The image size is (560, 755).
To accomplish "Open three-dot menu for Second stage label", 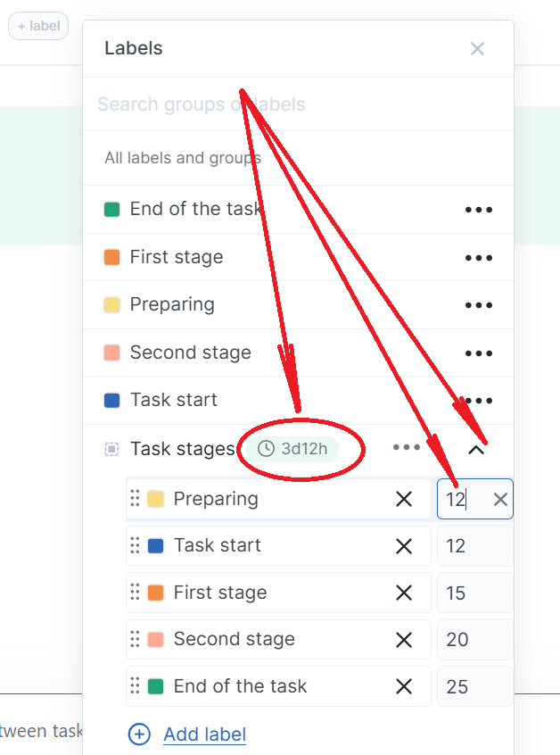I will pos(478,353).
